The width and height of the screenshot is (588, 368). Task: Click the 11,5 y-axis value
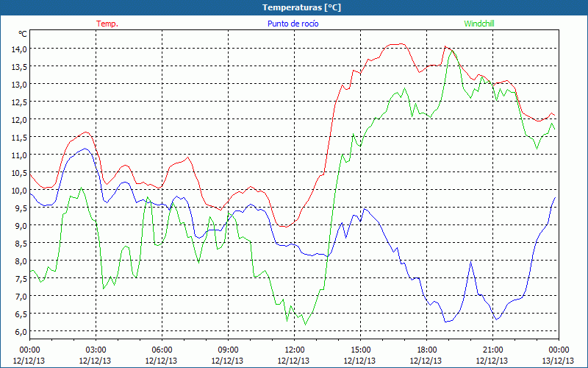coord(19,137)
